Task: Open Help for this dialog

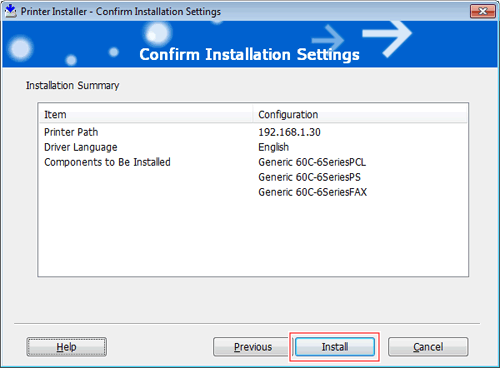Action: click(67, 347)
